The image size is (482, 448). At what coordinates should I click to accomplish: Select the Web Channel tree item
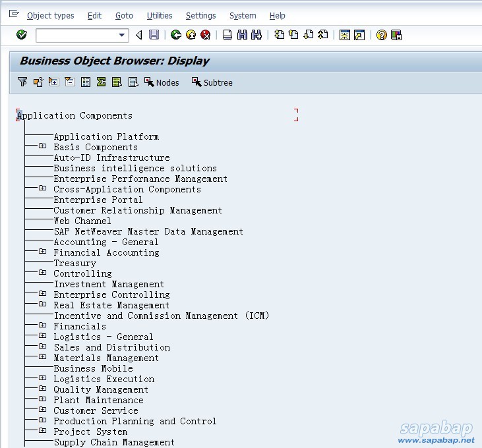[82, 221]
